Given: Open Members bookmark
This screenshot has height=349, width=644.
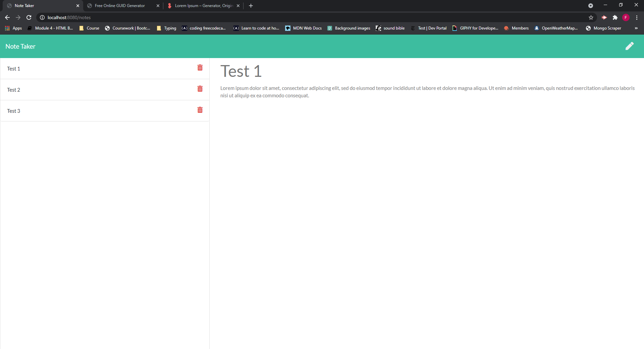Looking at the screenshot, I should tap(517, 28).
